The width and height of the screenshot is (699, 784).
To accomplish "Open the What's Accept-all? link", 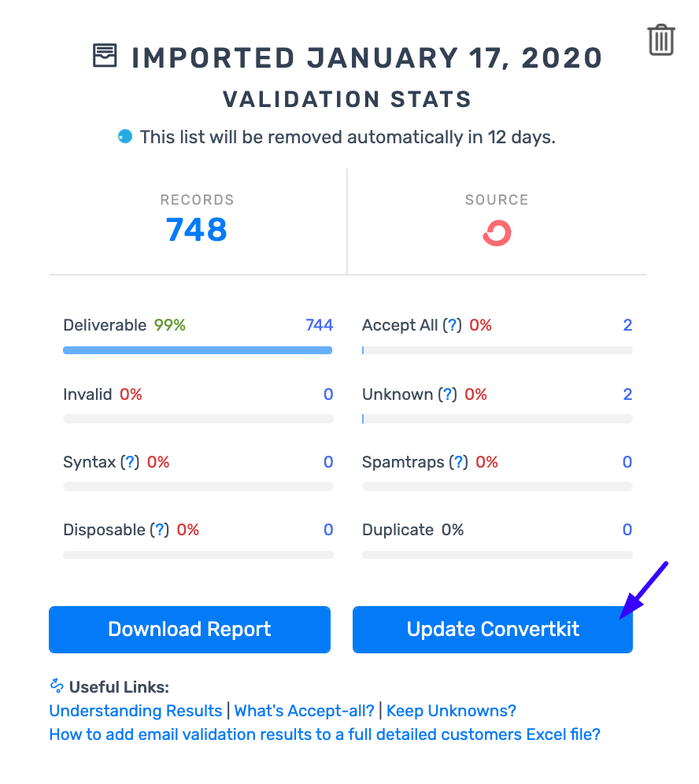I will point(305,711).
